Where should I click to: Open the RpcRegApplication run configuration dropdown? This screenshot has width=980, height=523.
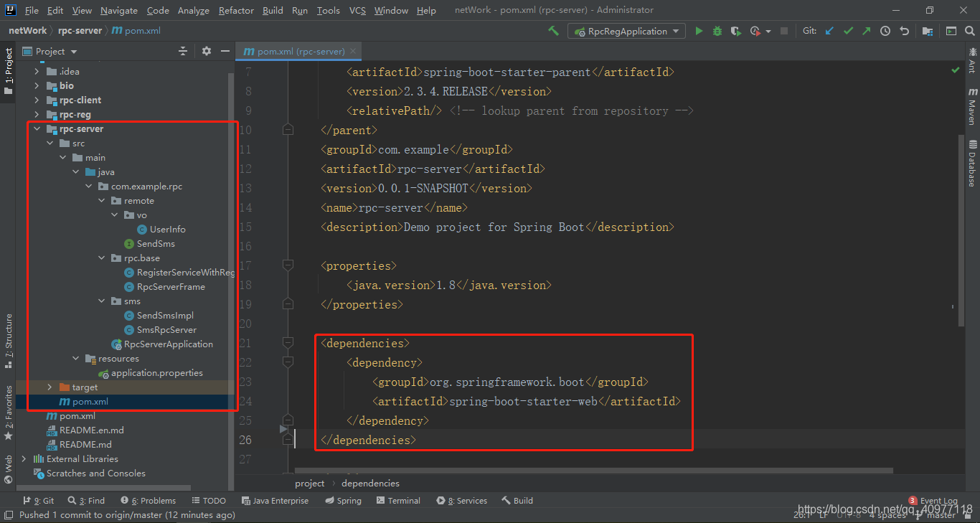[x=627, y=31]
